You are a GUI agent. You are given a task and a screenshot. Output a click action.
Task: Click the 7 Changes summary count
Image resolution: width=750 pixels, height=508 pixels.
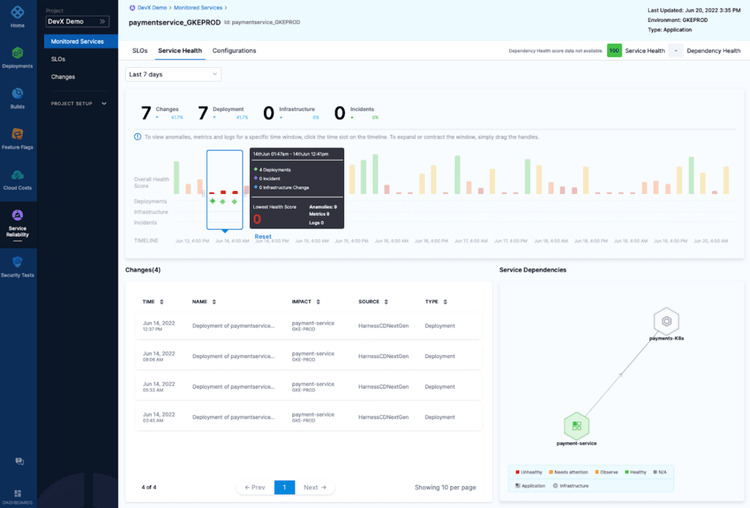(146, 113)
